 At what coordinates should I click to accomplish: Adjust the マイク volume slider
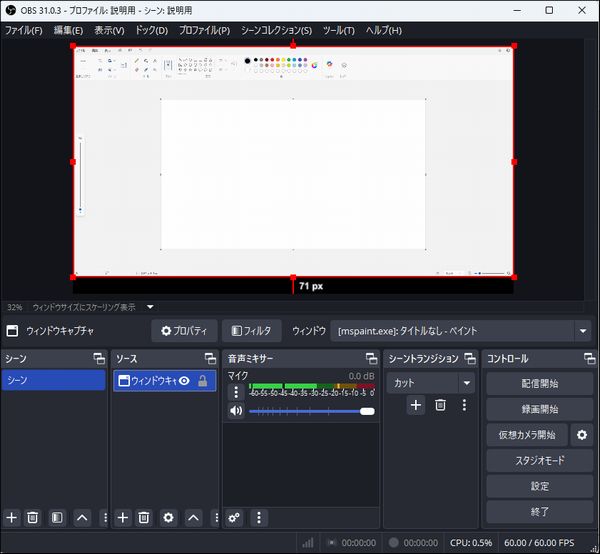pos(312,411)
